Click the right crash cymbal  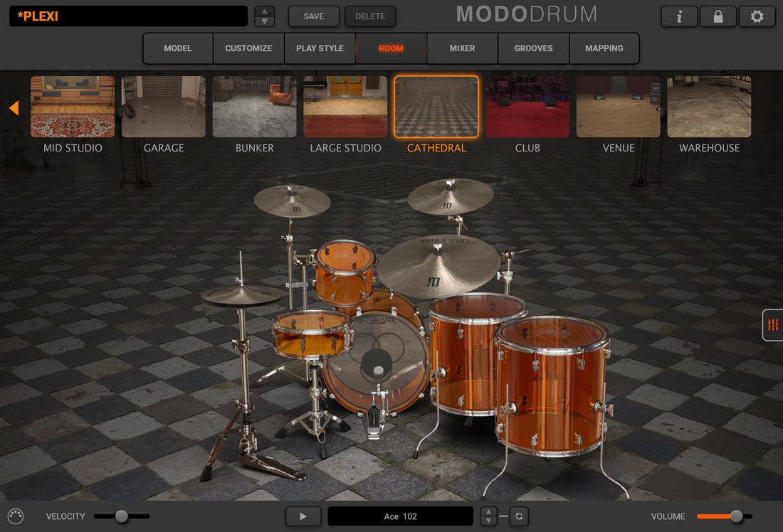[451, 196]
